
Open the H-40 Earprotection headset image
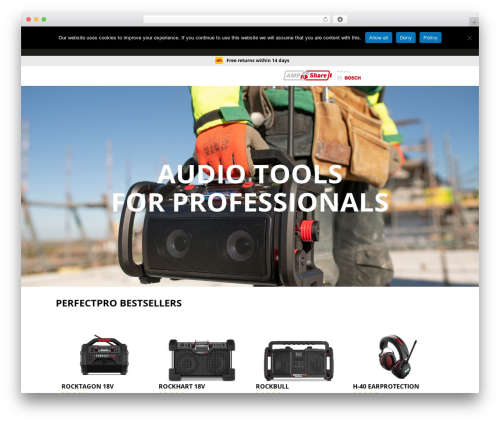pos(397,356)
